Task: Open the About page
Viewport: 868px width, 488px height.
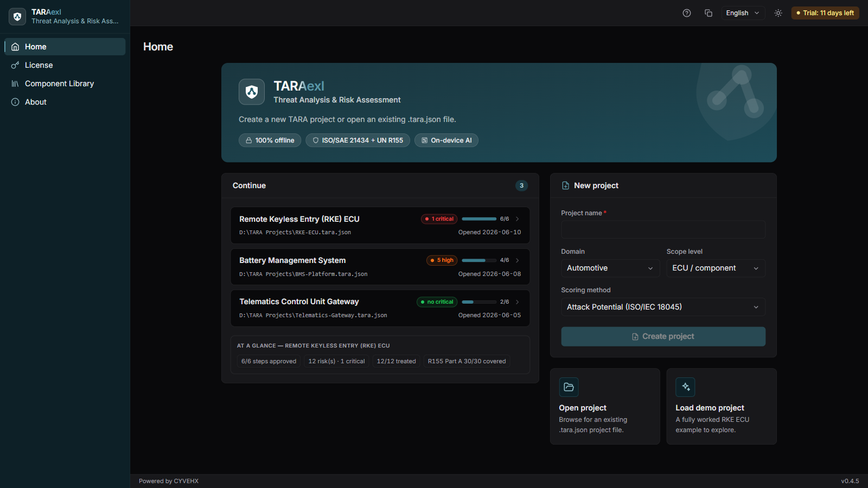Action: click(x=65, y=102)
